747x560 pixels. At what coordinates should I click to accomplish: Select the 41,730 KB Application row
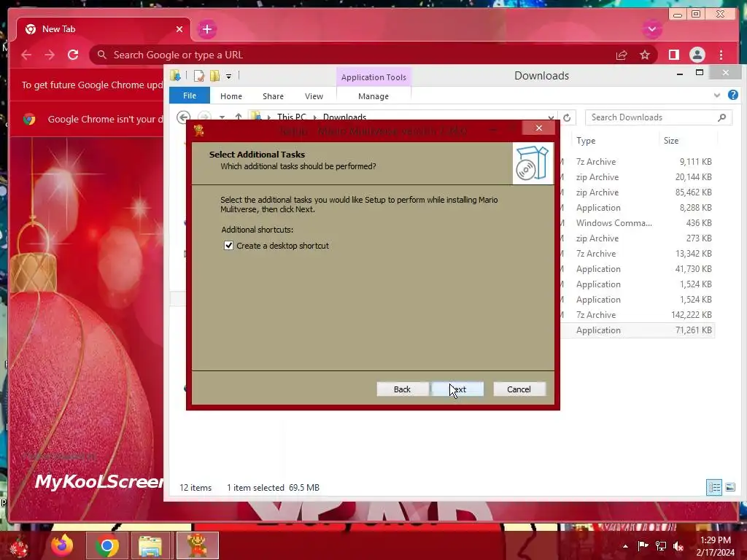coord(638,269)
